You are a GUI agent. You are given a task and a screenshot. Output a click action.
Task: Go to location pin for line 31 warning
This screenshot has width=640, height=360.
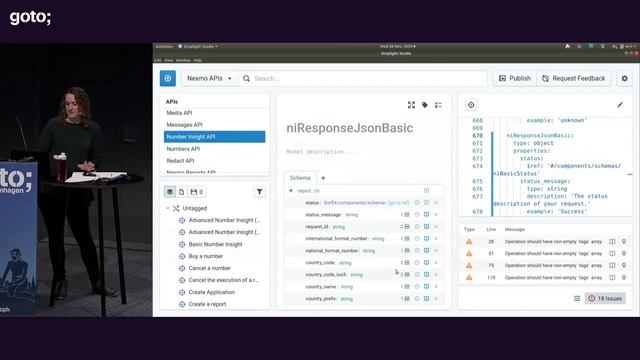[624, 253]
